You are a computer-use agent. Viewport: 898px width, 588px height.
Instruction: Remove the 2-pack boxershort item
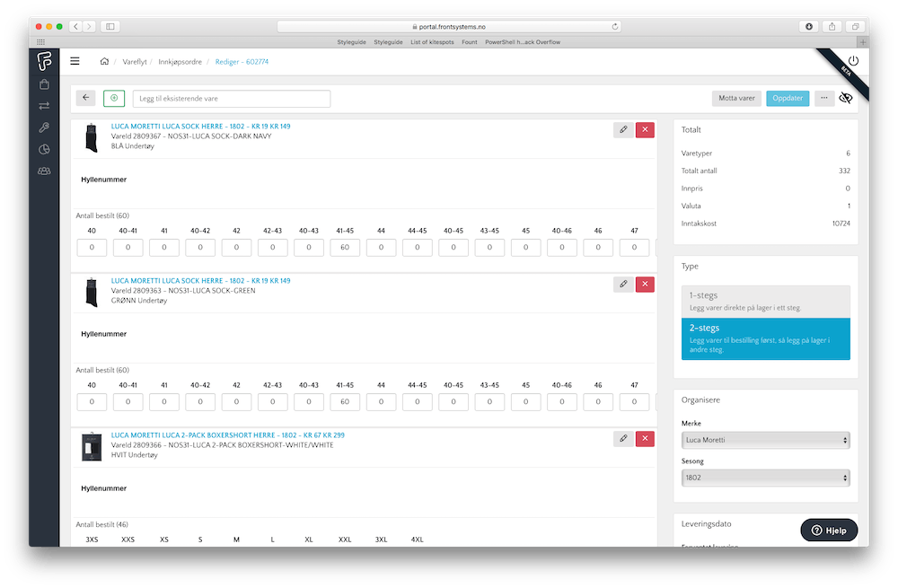coord(645,439)
